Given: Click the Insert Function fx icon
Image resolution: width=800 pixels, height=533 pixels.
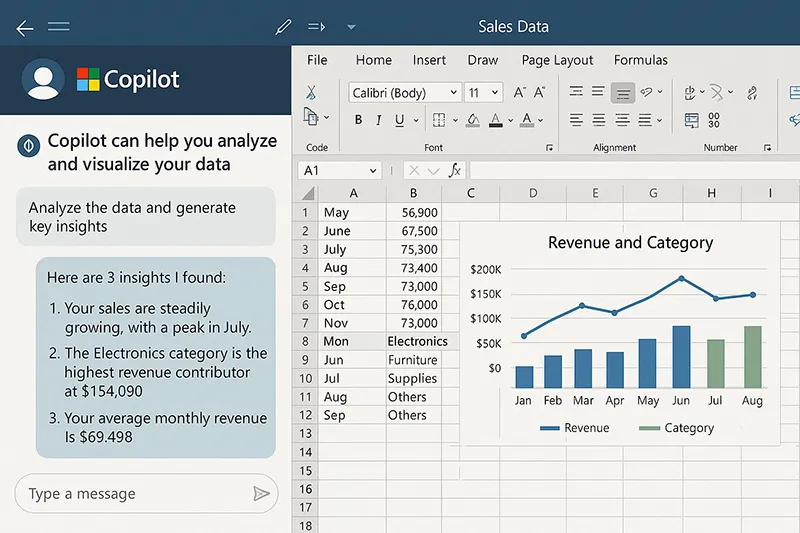Looking at the screenshot, I should pyautogui.click(x=454, y=170).
